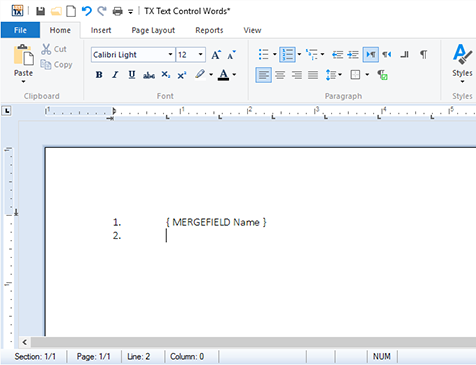Show paragraph marks with pilcrow icon
The width and height of the screenshot is (476, 365).
tap(423, 54)
